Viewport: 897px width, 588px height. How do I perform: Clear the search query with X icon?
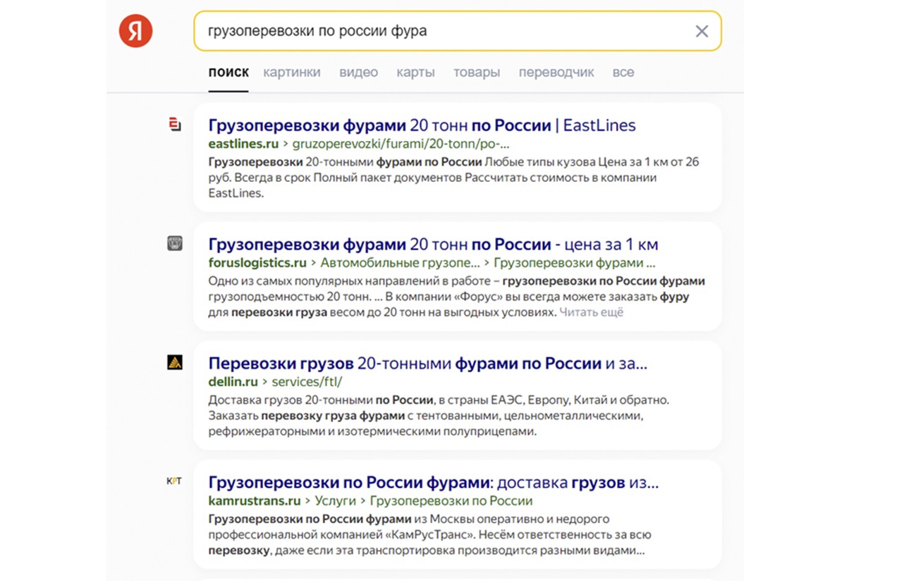(702, 31)
